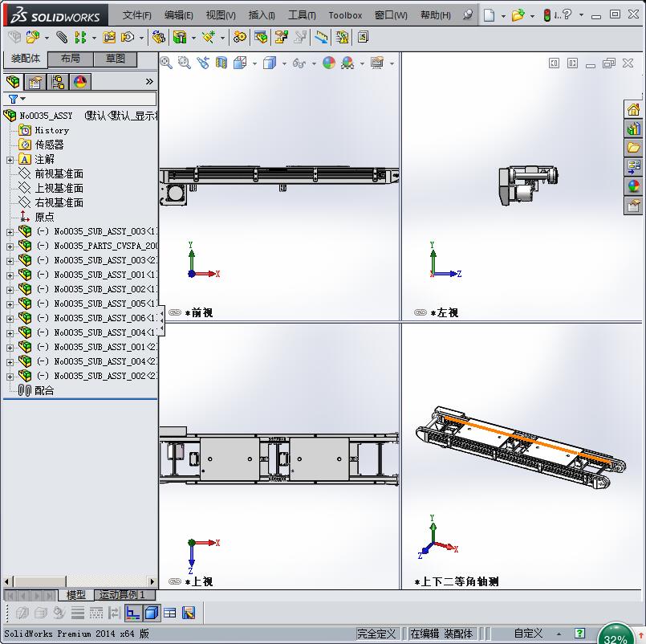Select the Mate paperclip tool
The image size is (646, 644).
pyautogui.click(x=62, y=38)
